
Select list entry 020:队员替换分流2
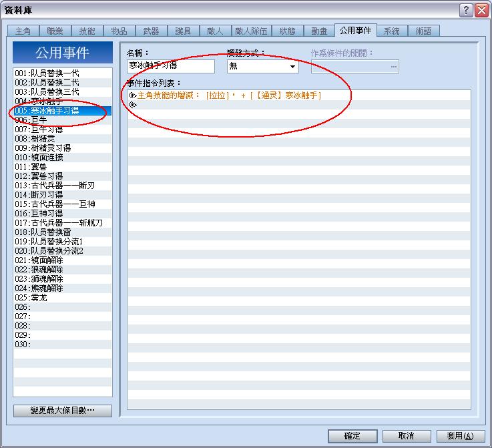(x=63, y=250)
